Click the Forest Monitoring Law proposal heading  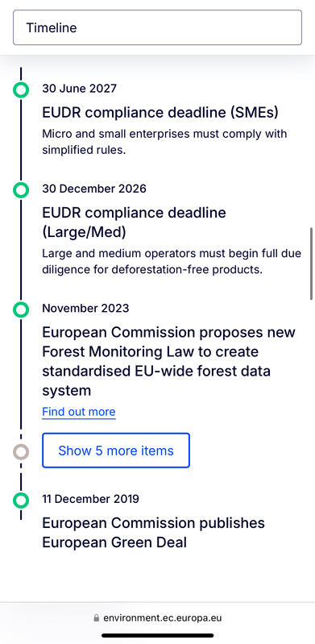pyautogui.click(x=168, y=361)
